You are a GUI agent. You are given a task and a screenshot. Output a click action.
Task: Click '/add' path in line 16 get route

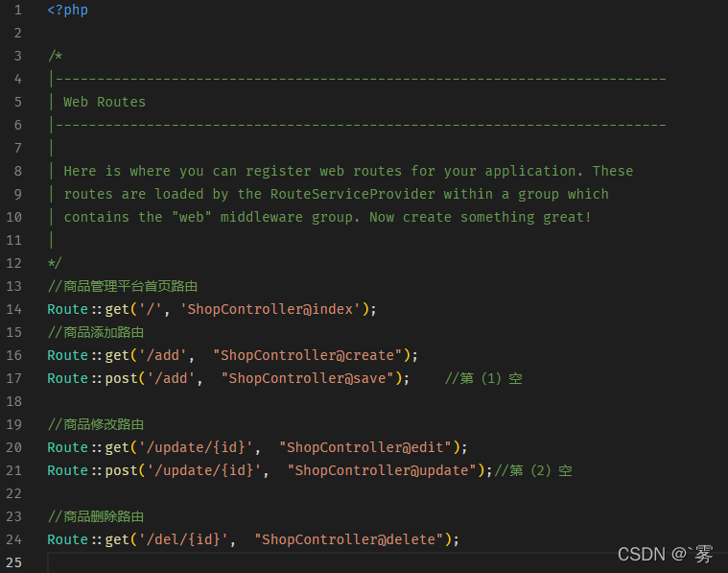pos(163,355)
